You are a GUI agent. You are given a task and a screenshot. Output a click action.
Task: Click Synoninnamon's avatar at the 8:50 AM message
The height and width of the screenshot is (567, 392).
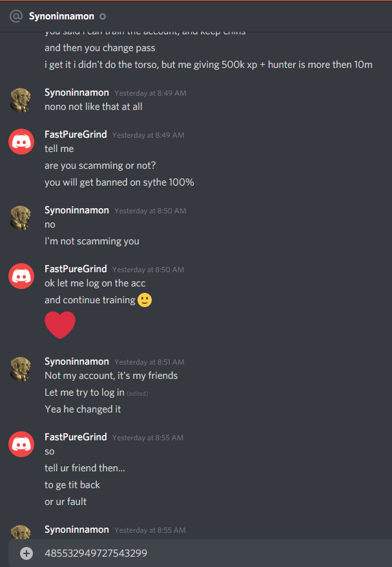(21, 218)
